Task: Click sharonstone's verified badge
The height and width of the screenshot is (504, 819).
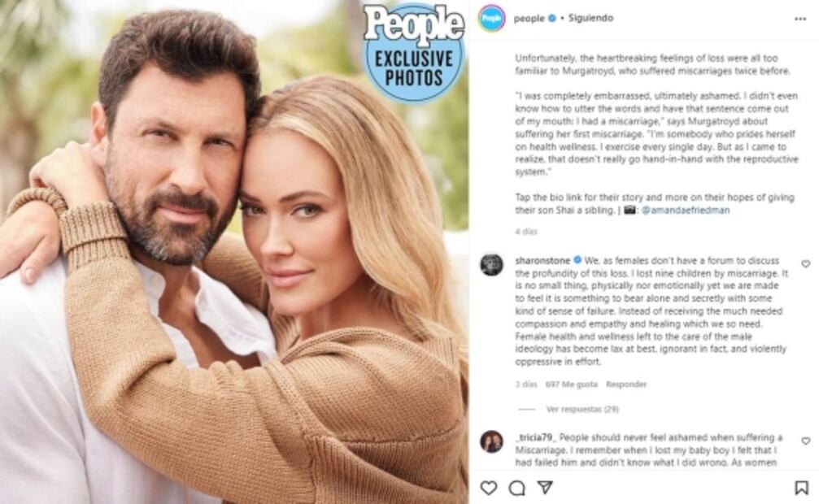Action: 577,260
